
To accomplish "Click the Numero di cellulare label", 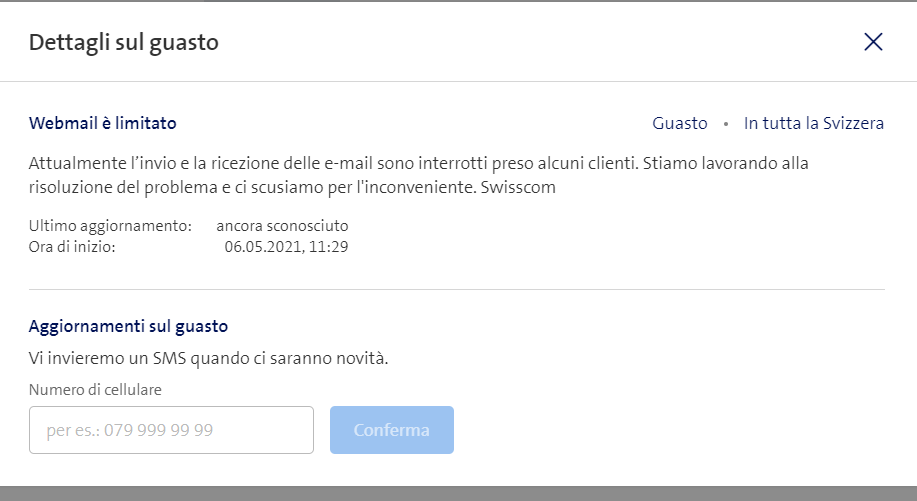I will [x=95, y=389].
